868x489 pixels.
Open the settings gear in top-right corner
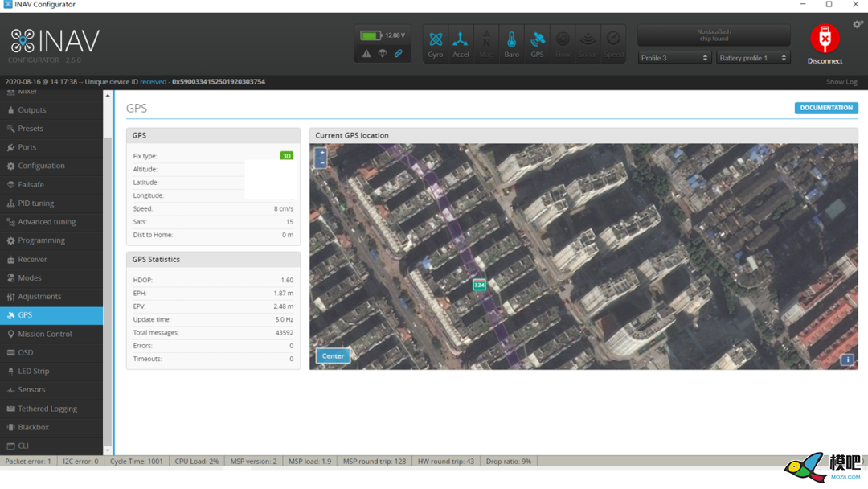point(858,24)
